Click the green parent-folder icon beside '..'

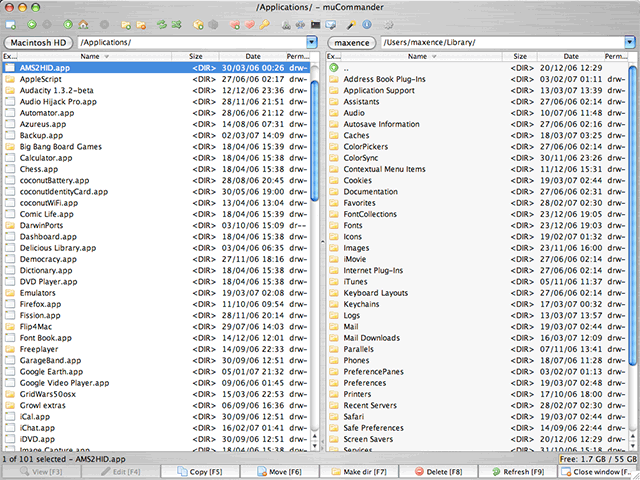[334, 68]
